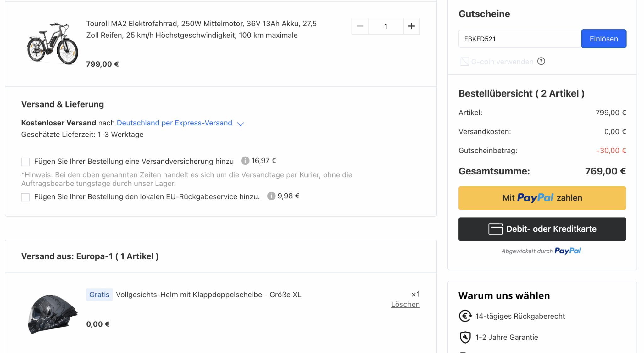Click the Garantie shield wrench icon
This screenshot has height=353, width=644.
coord(465,337)
